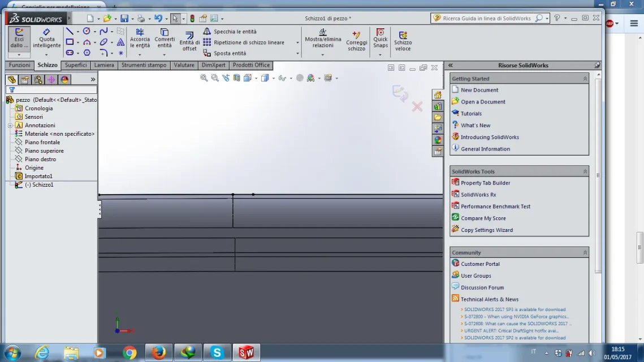Switch to the Funzioni tab

click(x=19, y=65)
